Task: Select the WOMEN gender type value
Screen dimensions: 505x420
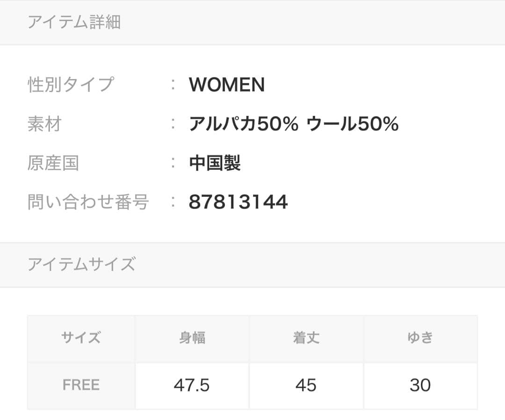Action: coord(227,85)
